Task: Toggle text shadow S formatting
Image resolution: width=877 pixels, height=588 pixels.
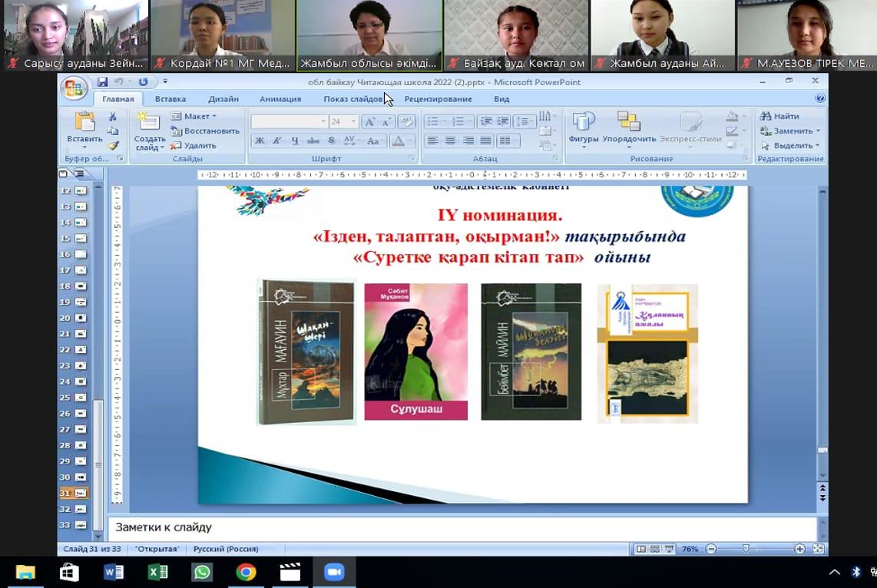Action: [331, 140]
